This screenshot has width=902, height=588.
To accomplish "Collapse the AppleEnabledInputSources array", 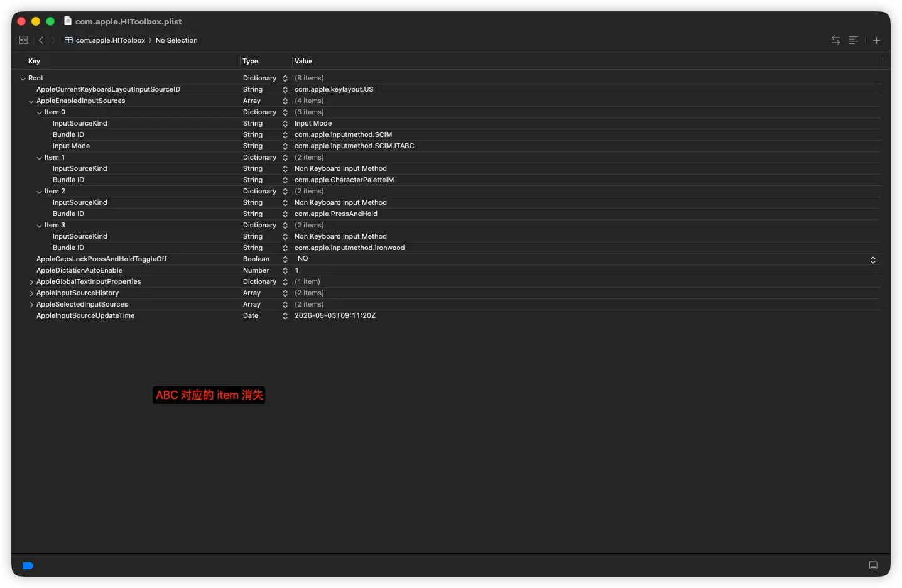I will 31,101.
